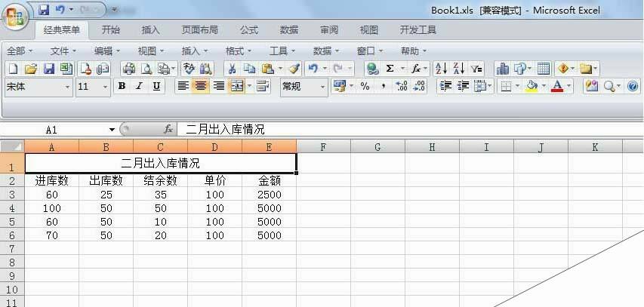Viewport: 644px width, 307px height.
Task: Open the 文件 classic menu
Action: 63,51
